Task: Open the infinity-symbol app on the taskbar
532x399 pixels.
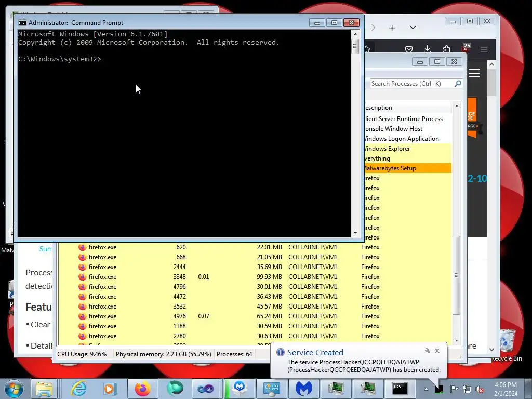Action: (206, 389)
